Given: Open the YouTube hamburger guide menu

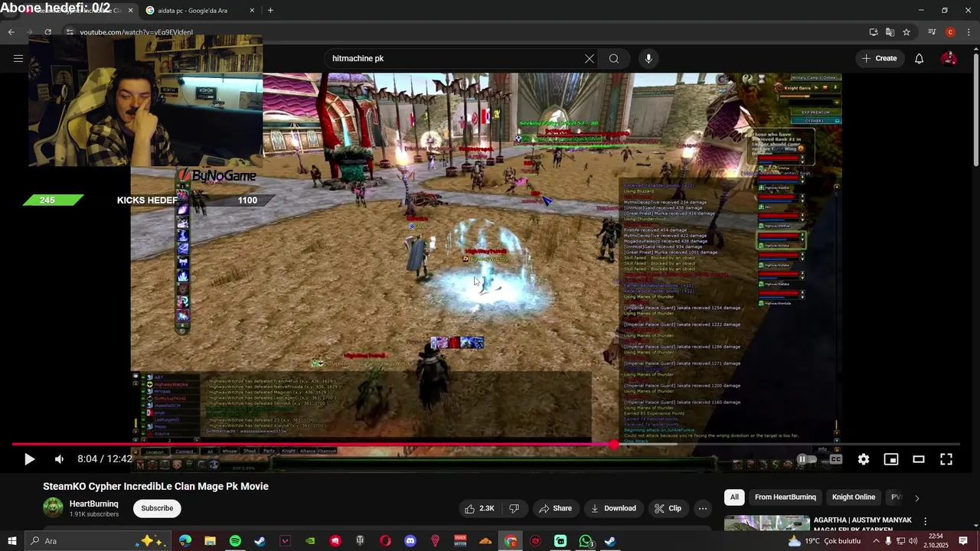Looking at the screenshot, I should coord(18,58).
